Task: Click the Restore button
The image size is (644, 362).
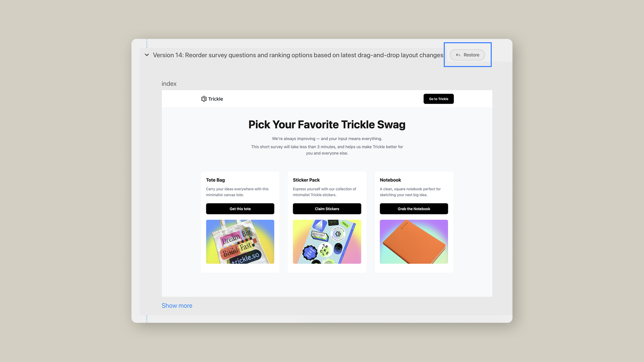Action: (x=467, y=55)
